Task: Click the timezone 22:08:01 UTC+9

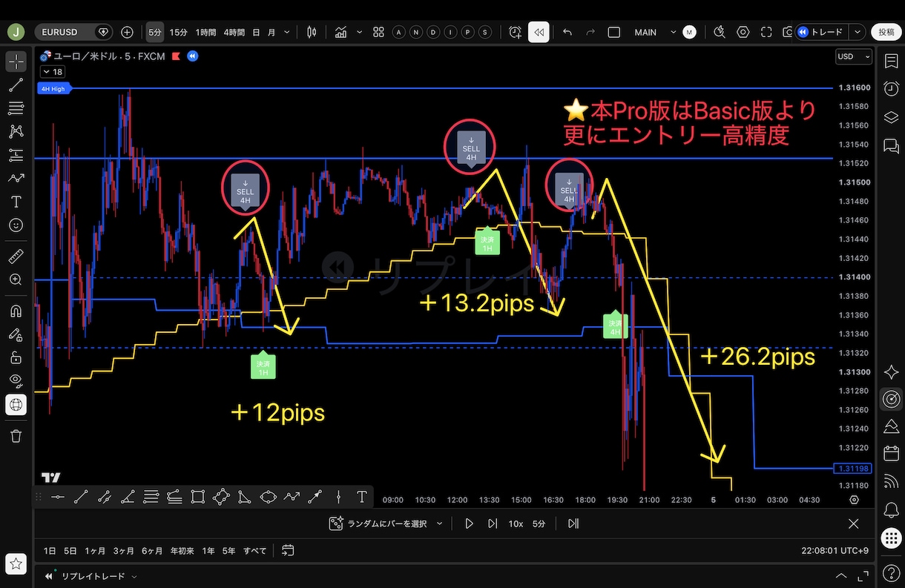Action: click(835, 551)
